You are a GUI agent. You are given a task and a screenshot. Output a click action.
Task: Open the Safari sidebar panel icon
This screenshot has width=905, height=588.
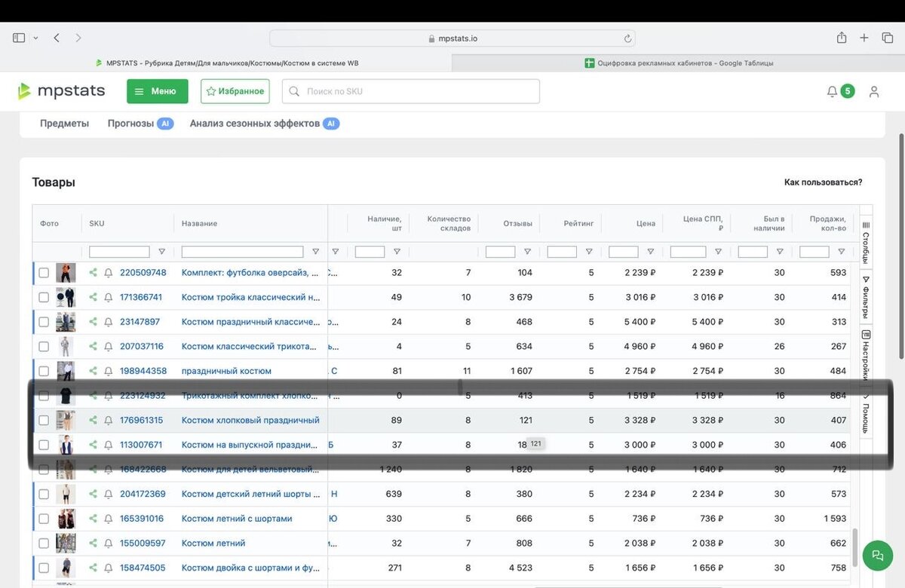coord(19,38)
